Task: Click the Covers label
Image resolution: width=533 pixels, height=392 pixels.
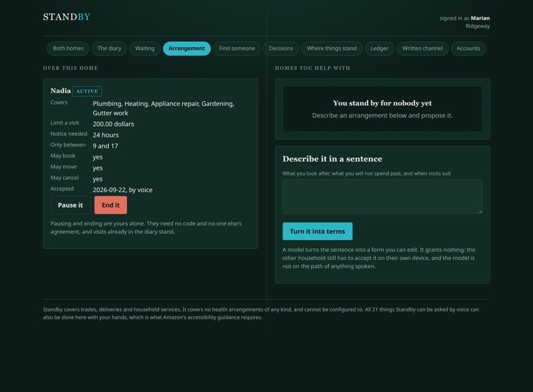Action: click(x=59, y=103)
